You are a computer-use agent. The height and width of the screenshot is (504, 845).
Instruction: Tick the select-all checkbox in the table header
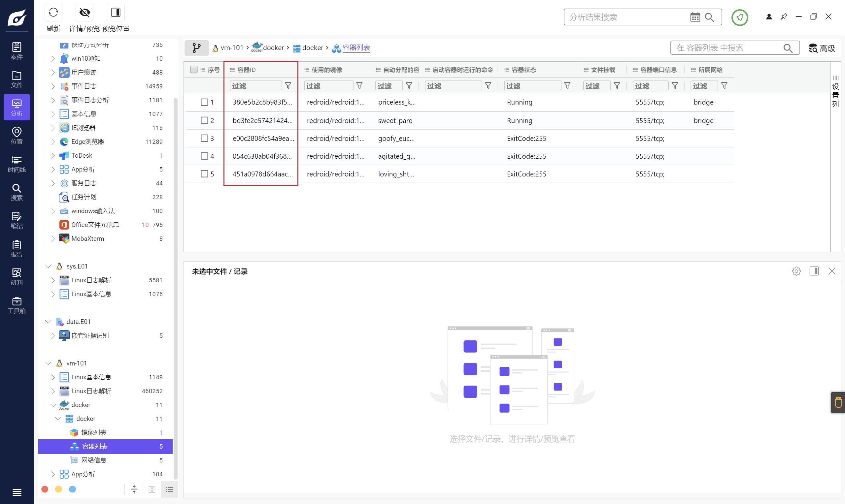[194, 70]
